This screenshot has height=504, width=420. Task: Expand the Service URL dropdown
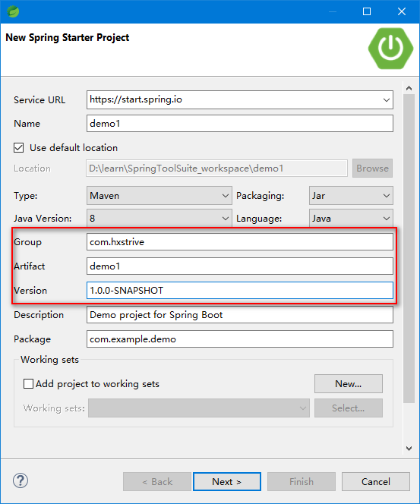point(387,100)
